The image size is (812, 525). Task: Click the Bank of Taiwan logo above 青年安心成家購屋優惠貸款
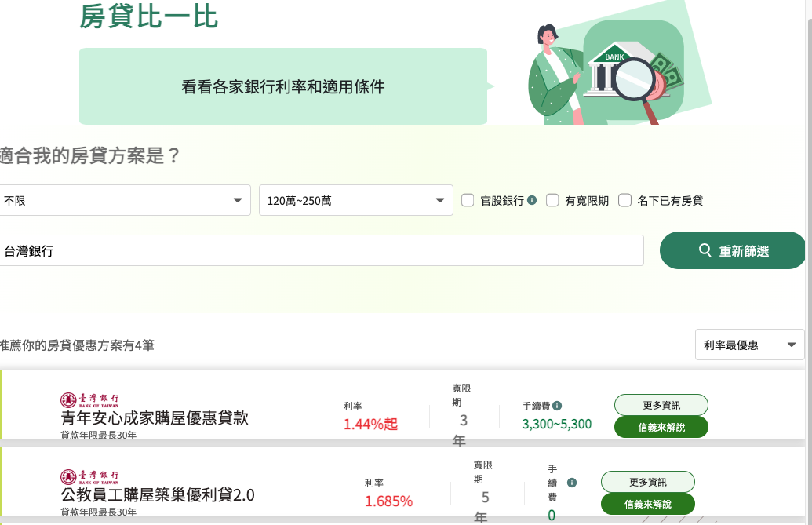[89, 400]
